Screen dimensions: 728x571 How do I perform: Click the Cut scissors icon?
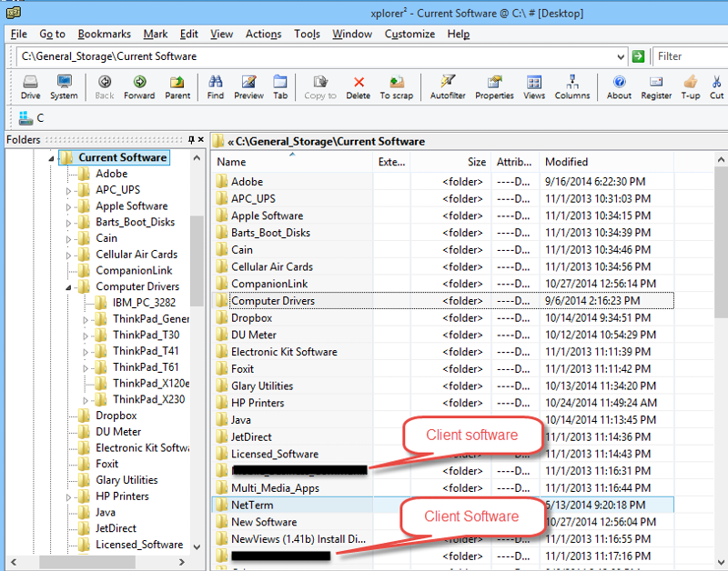click(x=717, y=86)
